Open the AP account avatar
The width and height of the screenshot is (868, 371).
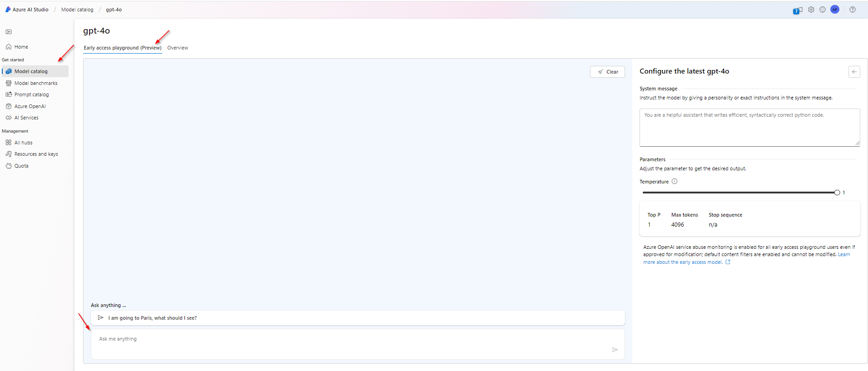pyautogui.click(x=835, y=10)
